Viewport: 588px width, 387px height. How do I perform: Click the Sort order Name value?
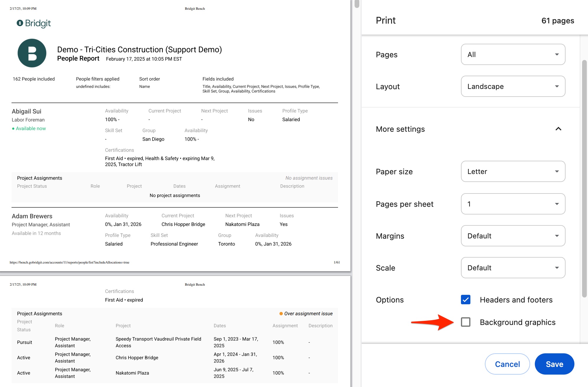click(144, 87)
